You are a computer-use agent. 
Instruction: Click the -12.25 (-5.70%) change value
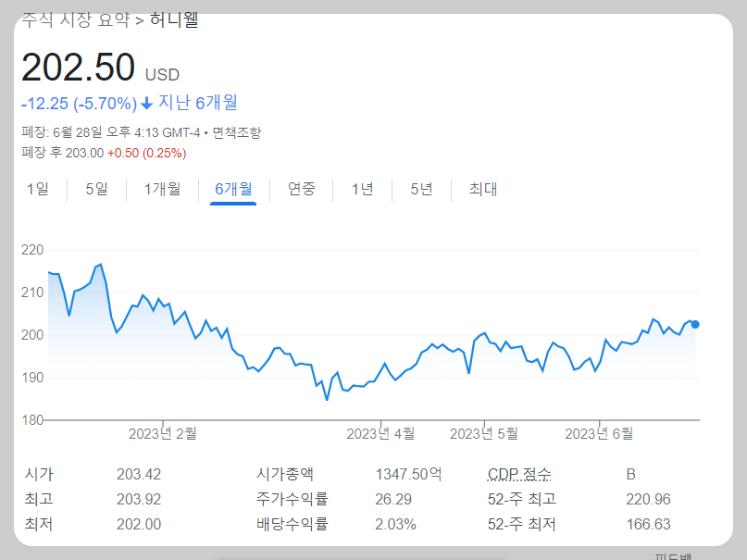click(x=79, y=104)
